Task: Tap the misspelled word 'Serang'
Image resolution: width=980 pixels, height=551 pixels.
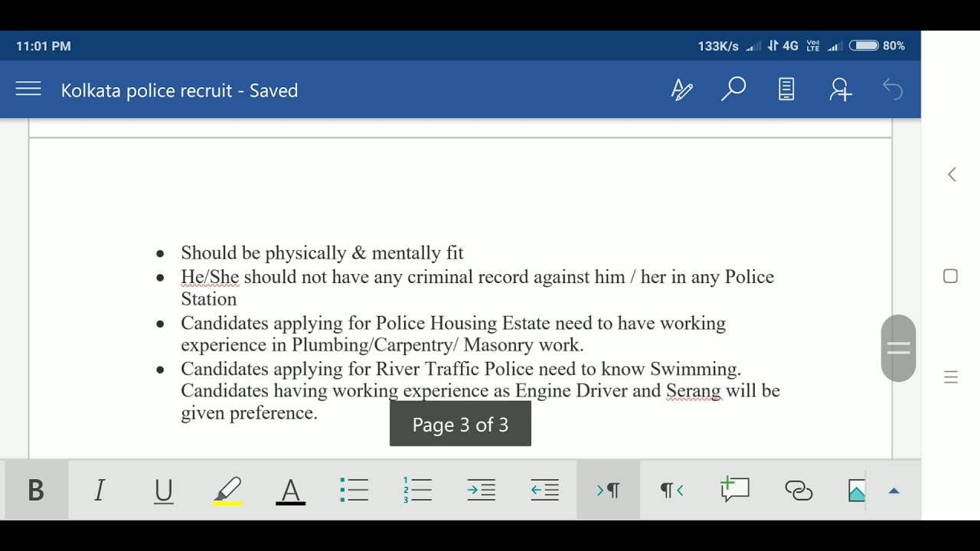Action: 694,390
